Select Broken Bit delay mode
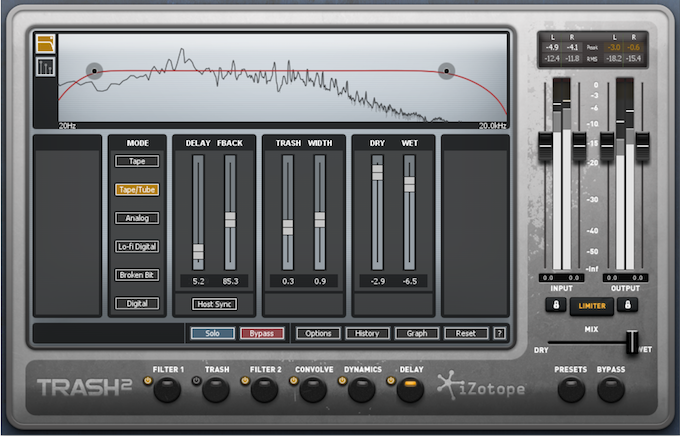The width and height of the screenshot is (680, 436). (137, 275)
